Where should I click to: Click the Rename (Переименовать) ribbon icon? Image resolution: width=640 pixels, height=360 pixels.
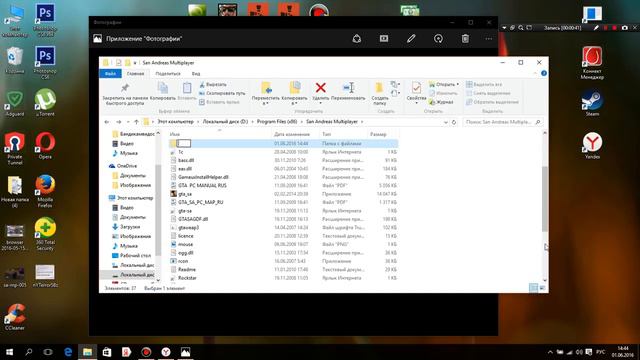coord(348,88)
